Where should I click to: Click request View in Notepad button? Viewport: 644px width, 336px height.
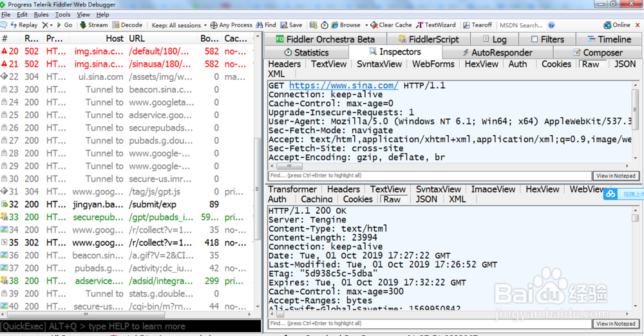(616, 176)
